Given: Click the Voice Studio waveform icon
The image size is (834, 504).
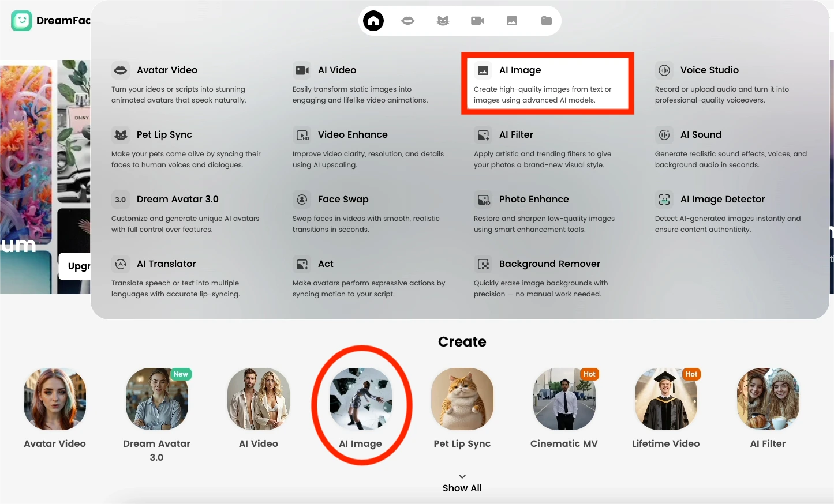Looking at the screenshot, I should click(x=664, y=70).
